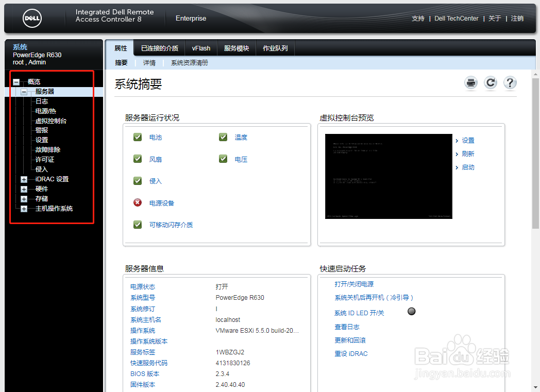Open the 服务模块 tab

(x=237, y=48)
